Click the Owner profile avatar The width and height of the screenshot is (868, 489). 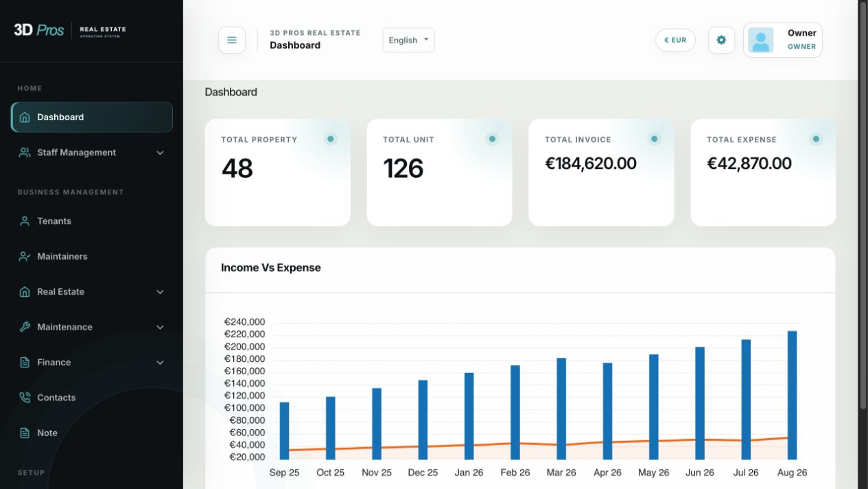click(760, 40)
